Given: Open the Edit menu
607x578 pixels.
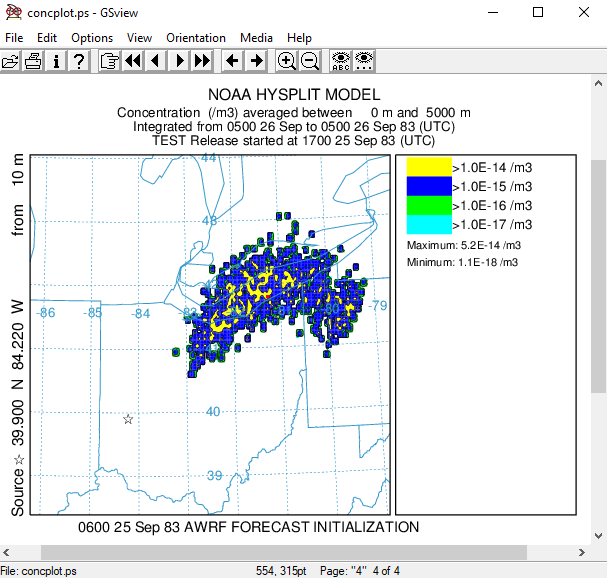Looking at the screenshot, I should pos(47,38).
